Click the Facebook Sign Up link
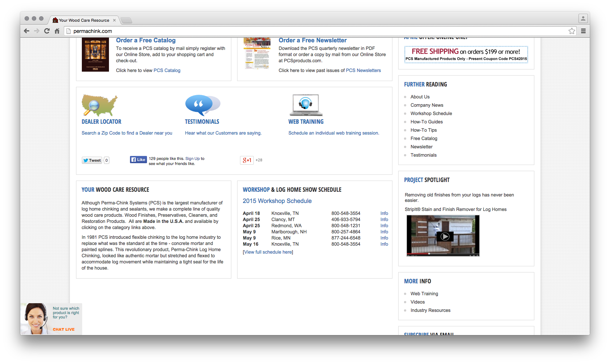This screenshot has height=364, width=610. coord(193,158)
